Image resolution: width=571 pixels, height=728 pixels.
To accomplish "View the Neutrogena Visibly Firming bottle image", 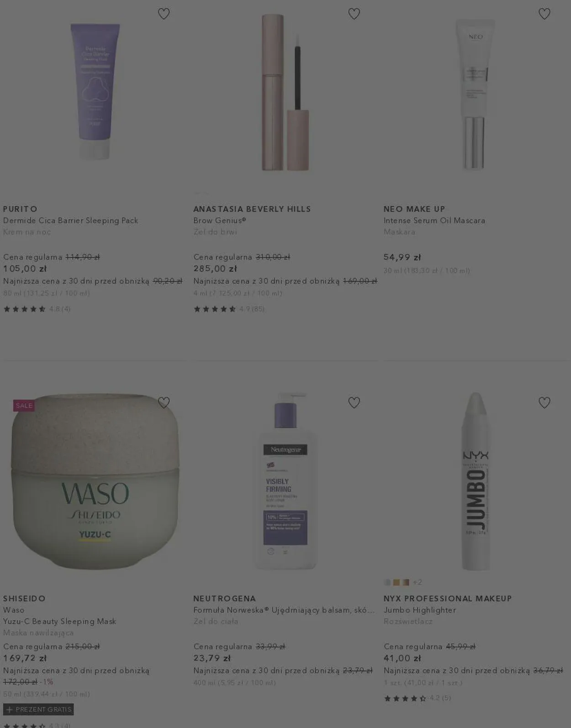I will coord(285,480).
